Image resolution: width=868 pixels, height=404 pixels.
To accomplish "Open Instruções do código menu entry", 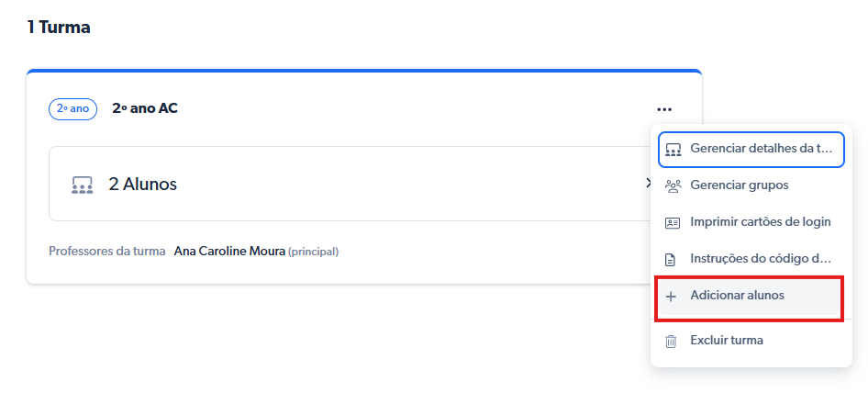I will (760, 259).
